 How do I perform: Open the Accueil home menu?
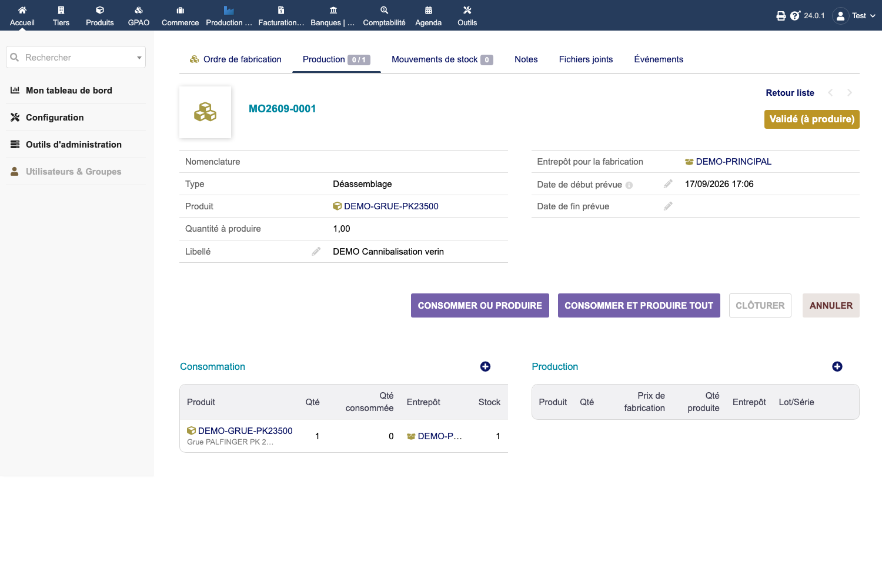[22, 16]
